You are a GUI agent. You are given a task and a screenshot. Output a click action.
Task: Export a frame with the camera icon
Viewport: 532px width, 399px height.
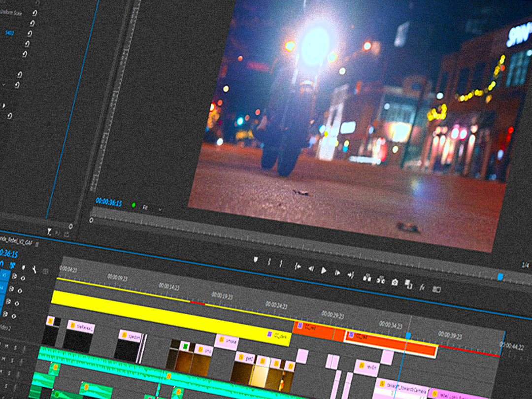(395, 282)
